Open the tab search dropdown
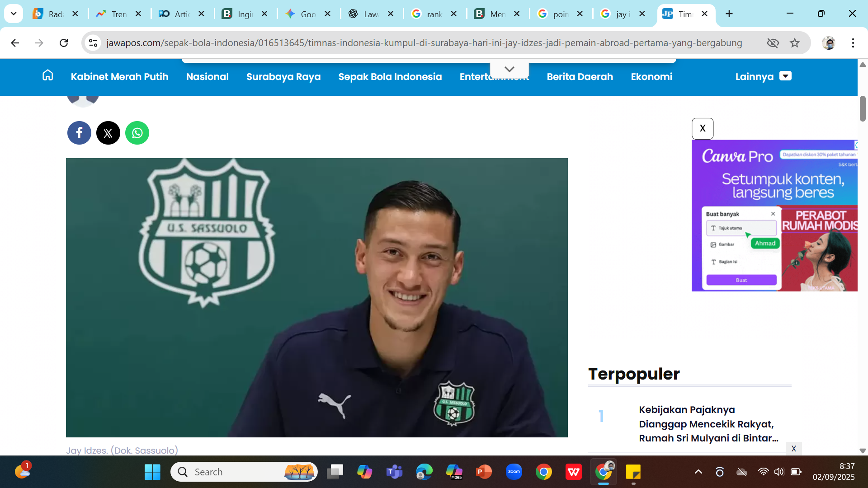868x488 pixels. [14, 14]
